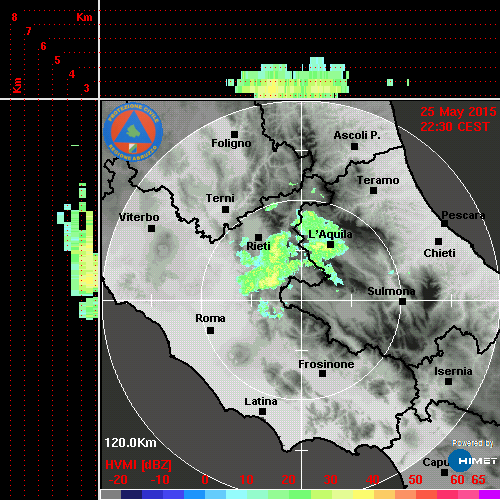Click the 120.0Km range label
500x500 pixels.
(x=130, y=443)
